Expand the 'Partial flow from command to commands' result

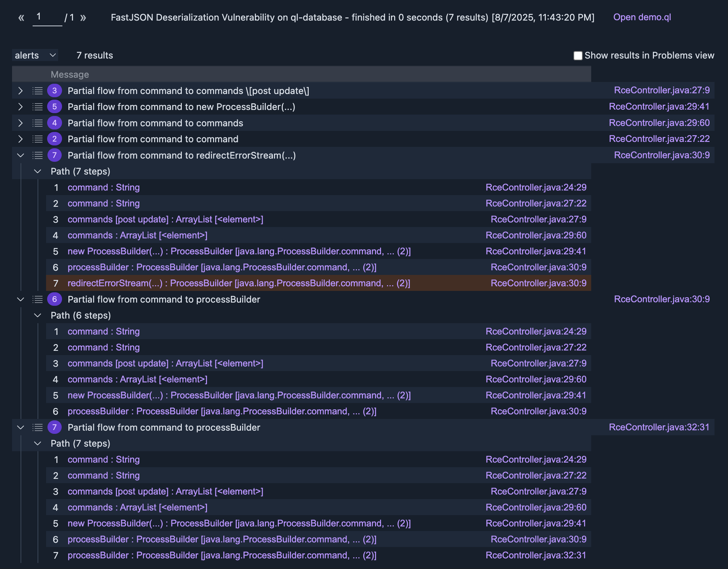click(21, 123)
